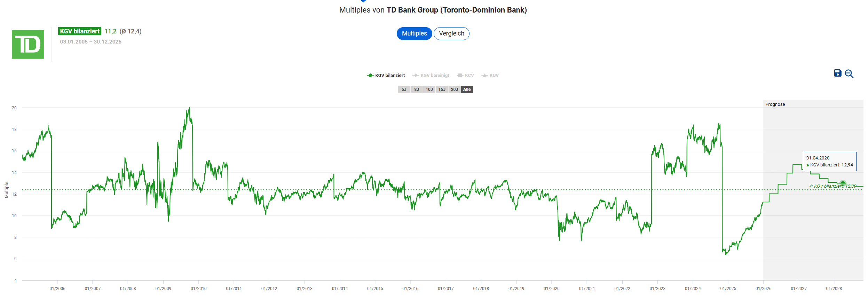The height and width of the screenshot is (297, 868).
Task: Click the 01/2020 x-axis label
Action: pos(551,289)
